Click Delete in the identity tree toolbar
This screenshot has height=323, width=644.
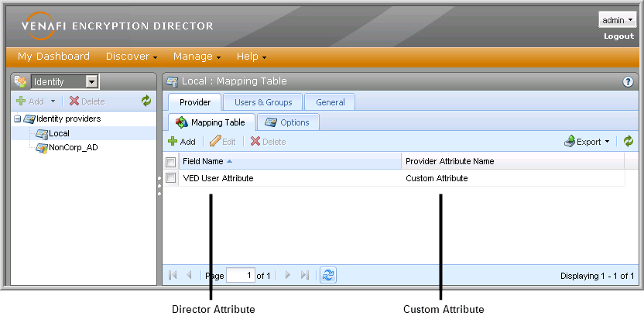(87, 101)
